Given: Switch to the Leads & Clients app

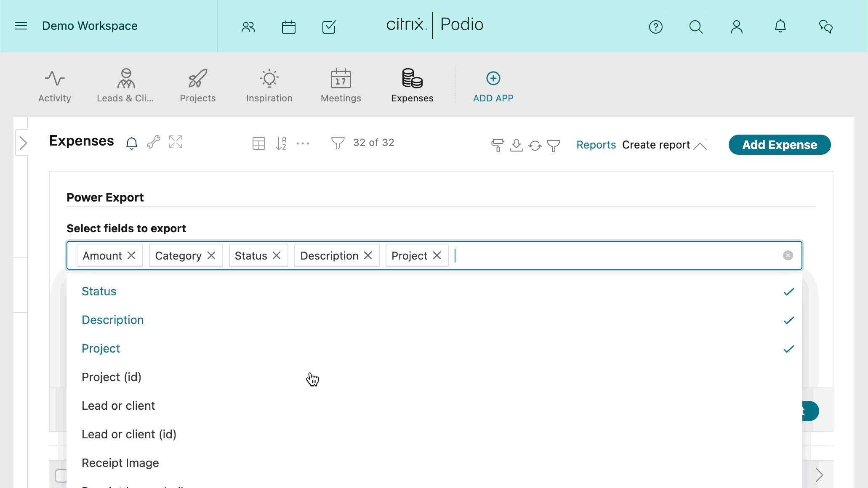Looking at the screenshot, I should tap(125, 86).
